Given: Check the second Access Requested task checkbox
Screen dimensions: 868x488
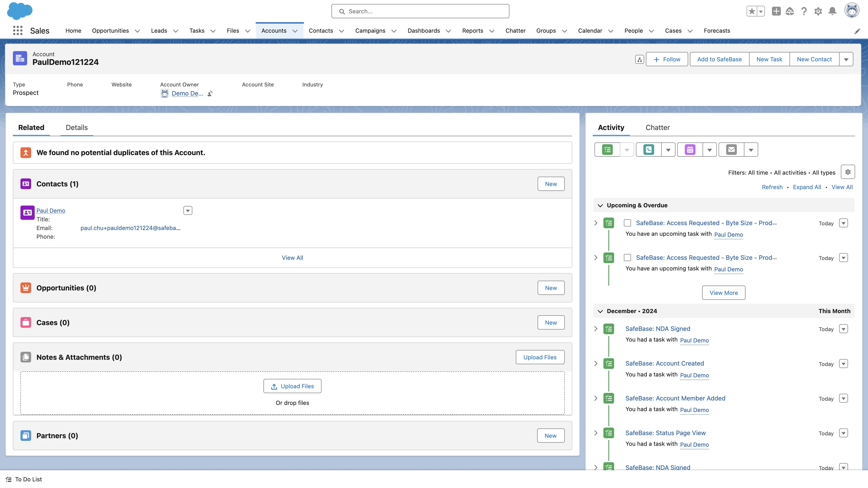Looking at the screenshot, I should click(x=627, y=258).
